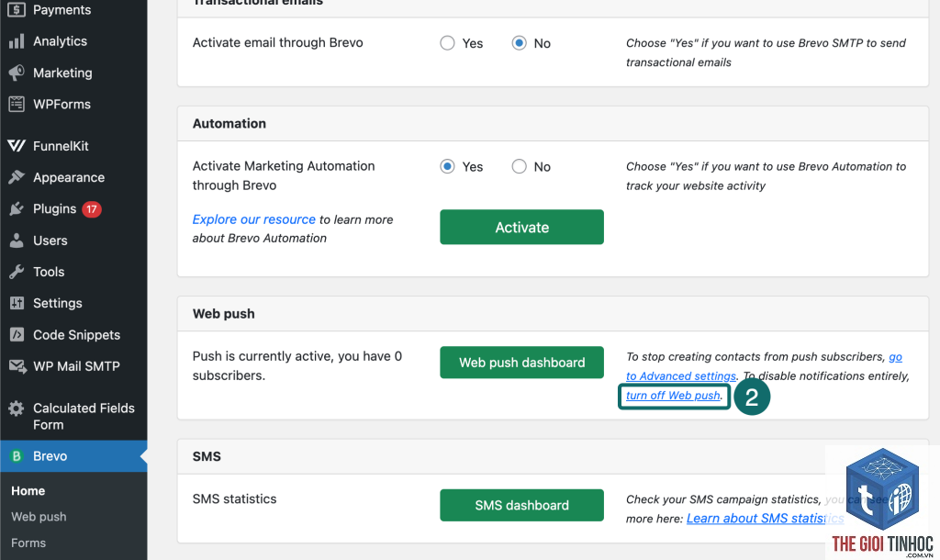Open the Brevo Forms submenu item
940x560 pixels.
[x=28, y=543]
